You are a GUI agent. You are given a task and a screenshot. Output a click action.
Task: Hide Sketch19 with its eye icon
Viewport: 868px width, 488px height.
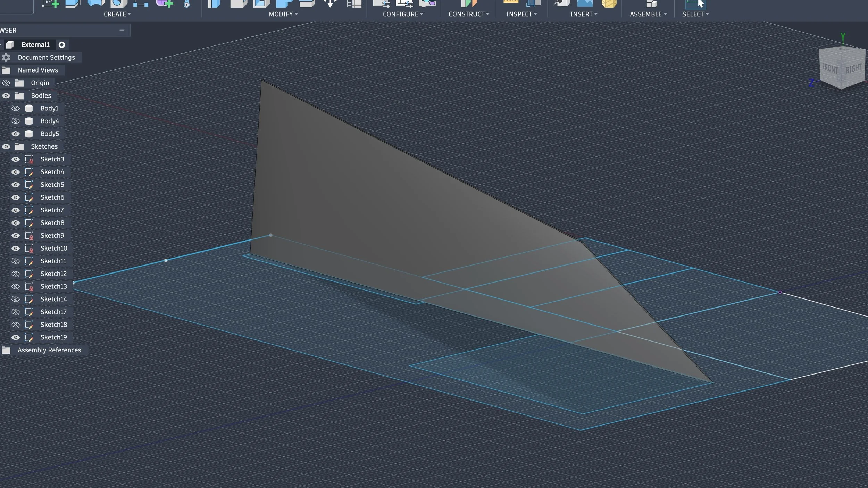(16, 337)
